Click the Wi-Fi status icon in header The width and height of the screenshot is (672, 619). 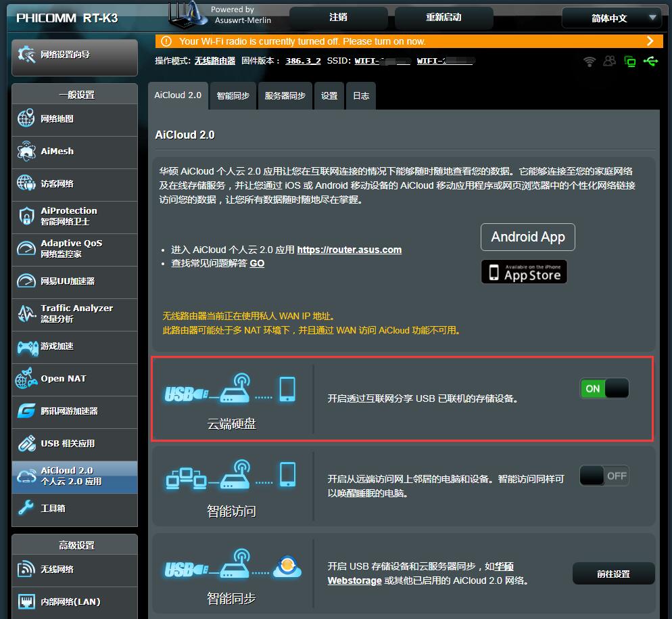(590, 62)
